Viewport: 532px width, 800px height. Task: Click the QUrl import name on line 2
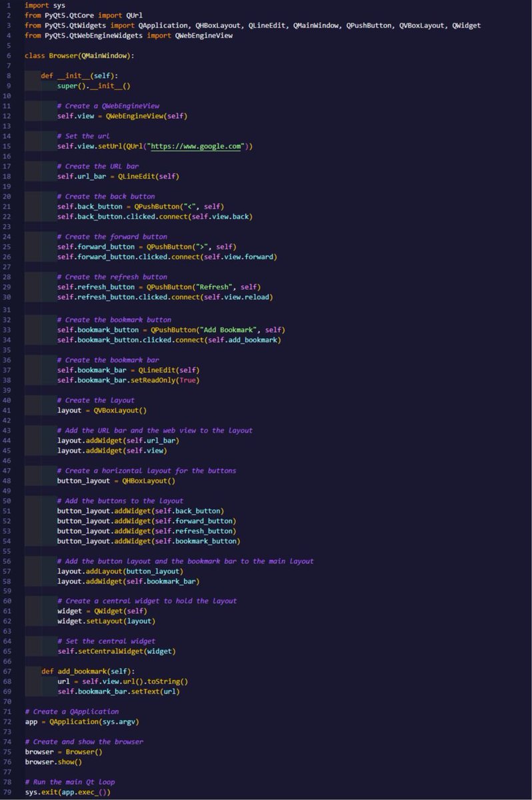(134, 15)
